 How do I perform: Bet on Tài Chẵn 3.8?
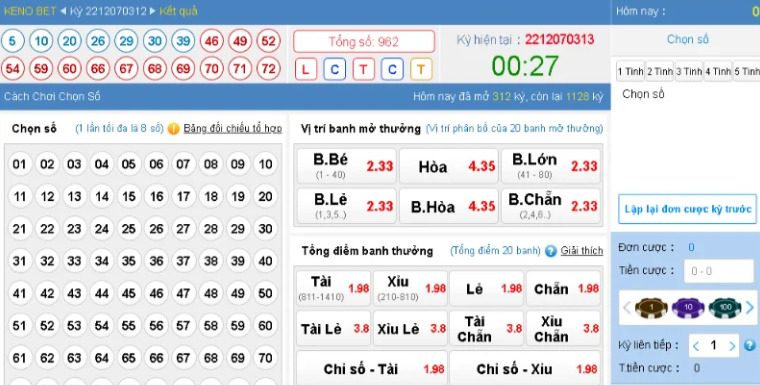click(x=487, y=328)
